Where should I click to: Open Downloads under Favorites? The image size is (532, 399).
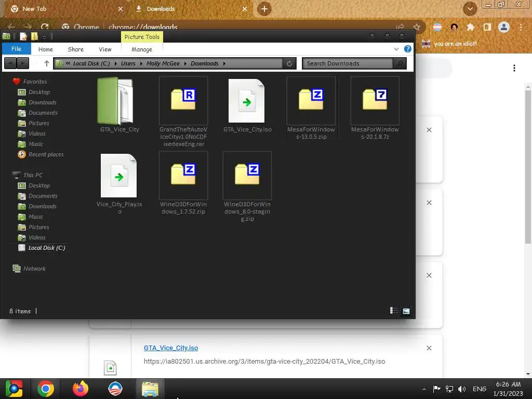37,102
